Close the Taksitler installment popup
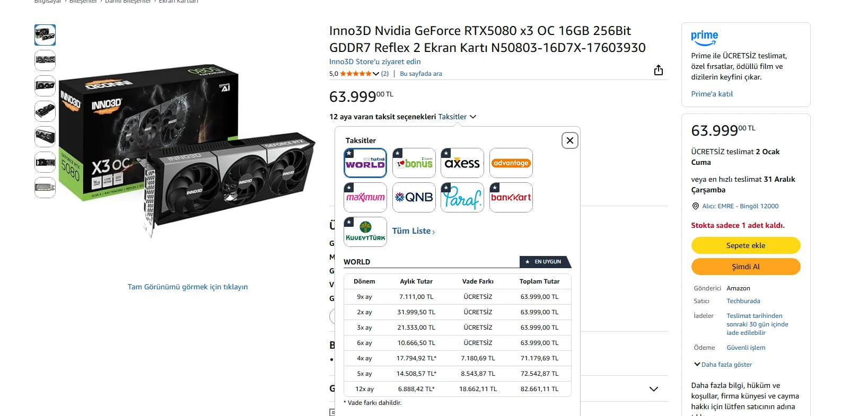Screen dimensions: 868x416 pos(570,140)
